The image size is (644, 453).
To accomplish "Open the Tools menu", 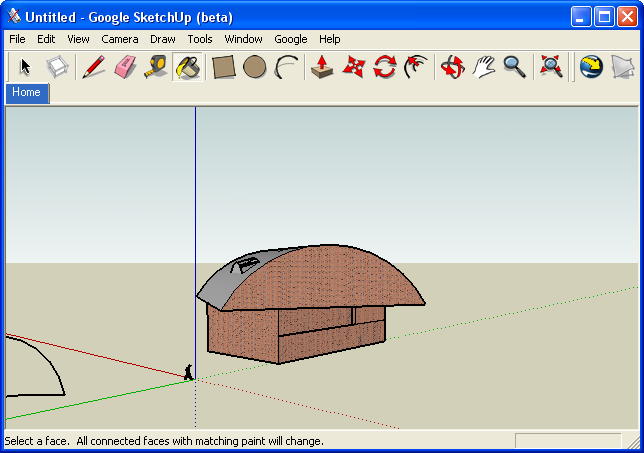I will [x=200, y=39].
